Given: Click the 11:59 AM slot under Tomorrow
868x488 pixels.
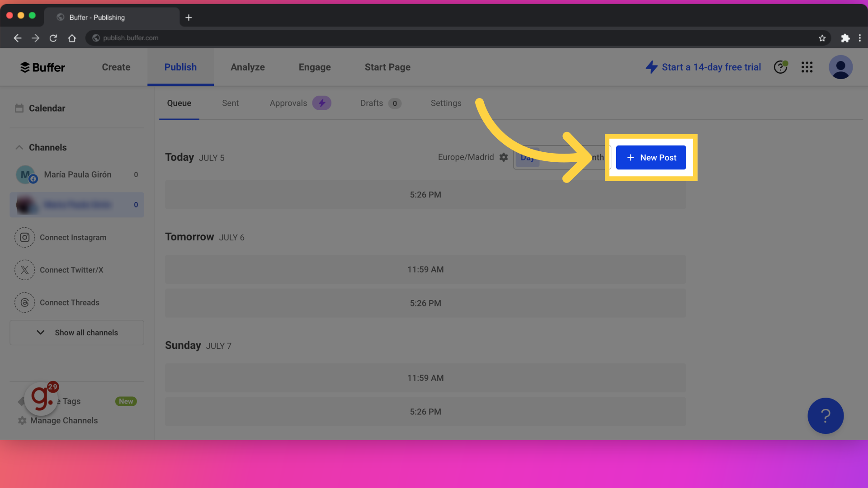Looking at the screenshot, I should pos(425,269).
